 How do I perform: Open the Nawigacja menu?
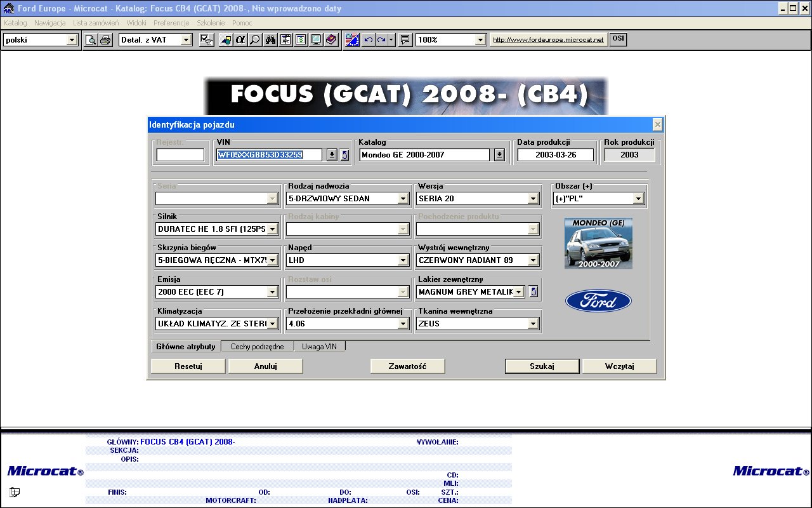pos(50,23)
